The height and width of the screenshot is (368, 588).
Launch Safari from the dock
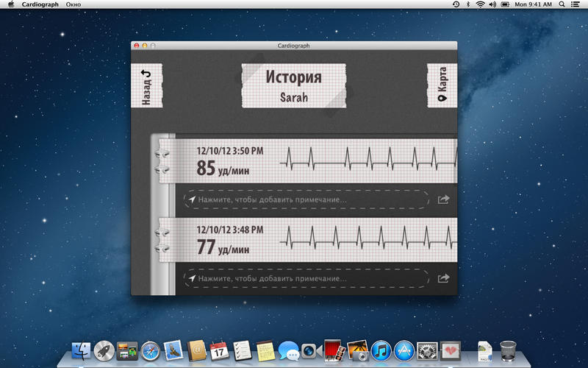coord(151,352)
